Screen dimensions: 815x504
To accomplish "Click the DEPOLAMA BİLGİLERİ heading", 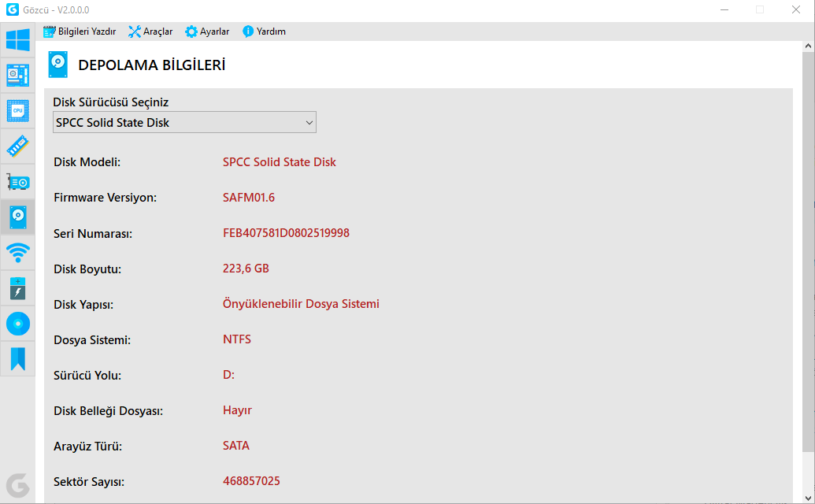I will pos(152,65).
